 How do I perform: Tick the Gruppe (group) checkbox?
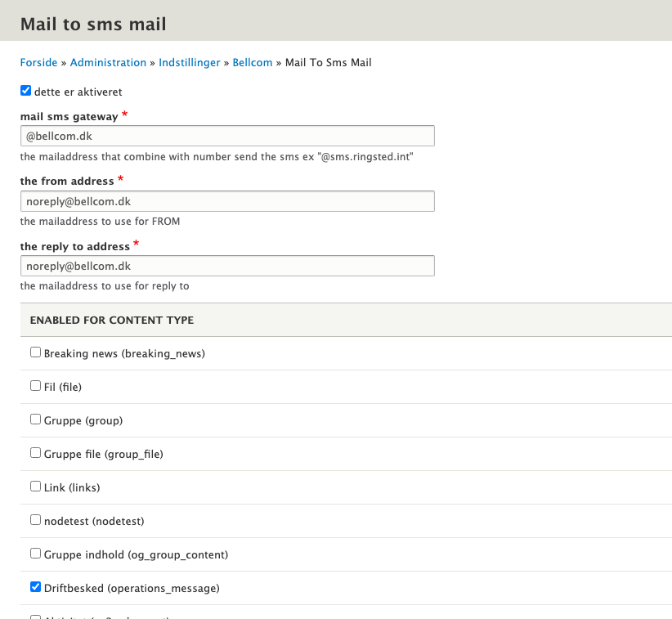[x=35, y=419]
